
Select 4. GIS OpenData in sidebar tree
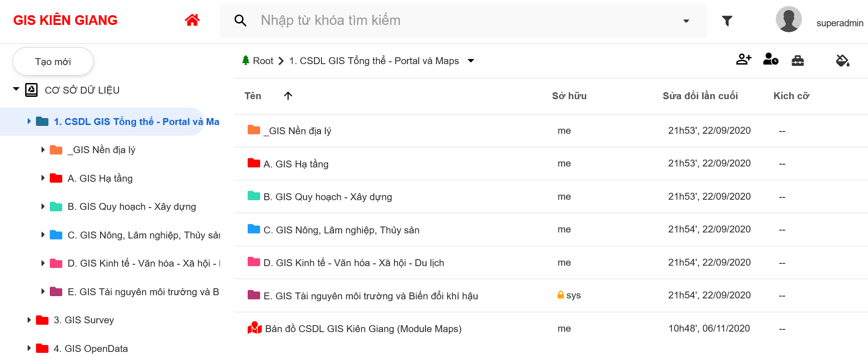[90, 349]
